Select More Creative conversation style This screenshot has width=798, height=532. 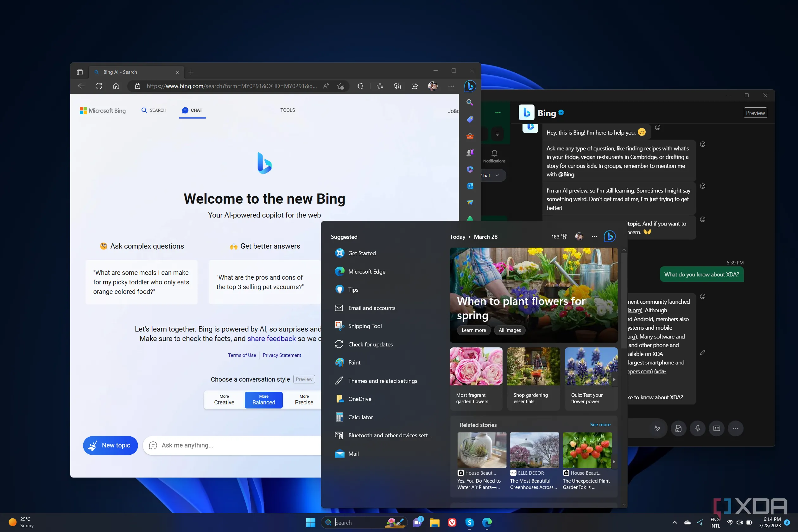pyautogui.click(x=224, y=400)
